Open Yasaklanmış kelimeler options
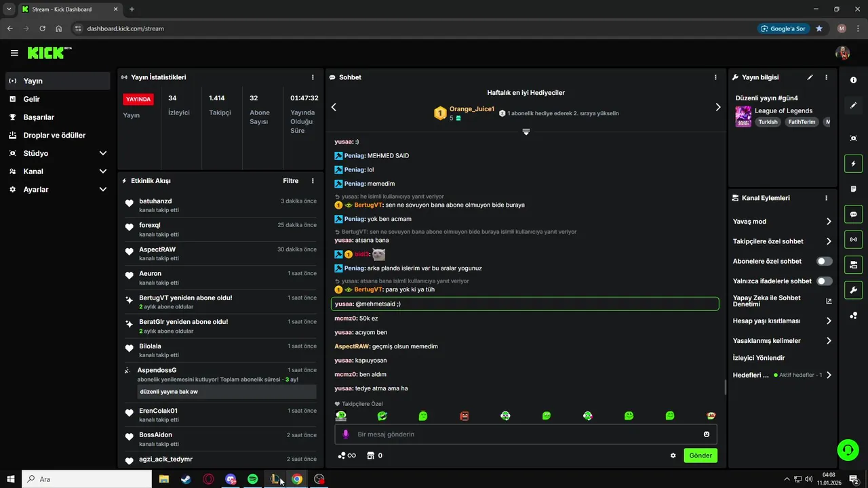 [782, 341]
